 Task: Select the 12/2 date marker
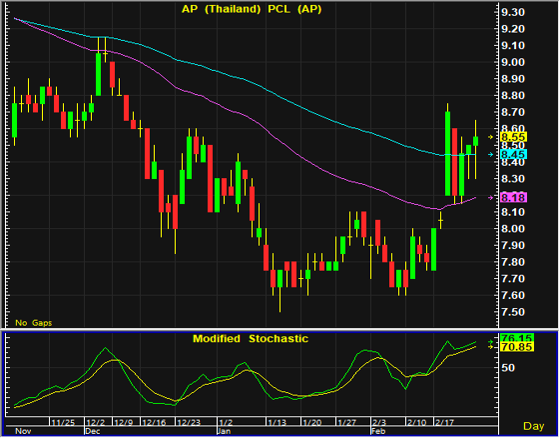pos(96,422)
